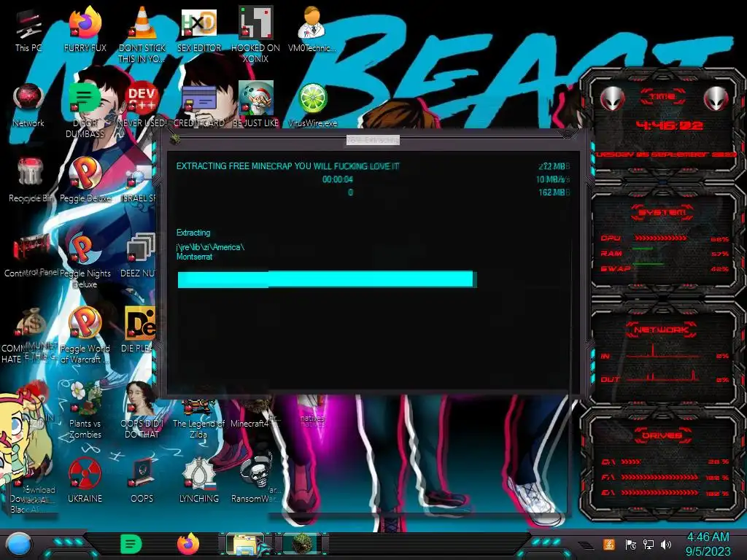Click the 7zip extracting window title bar
The width and height of the screenshot is (747, 560).
point(373,139)
